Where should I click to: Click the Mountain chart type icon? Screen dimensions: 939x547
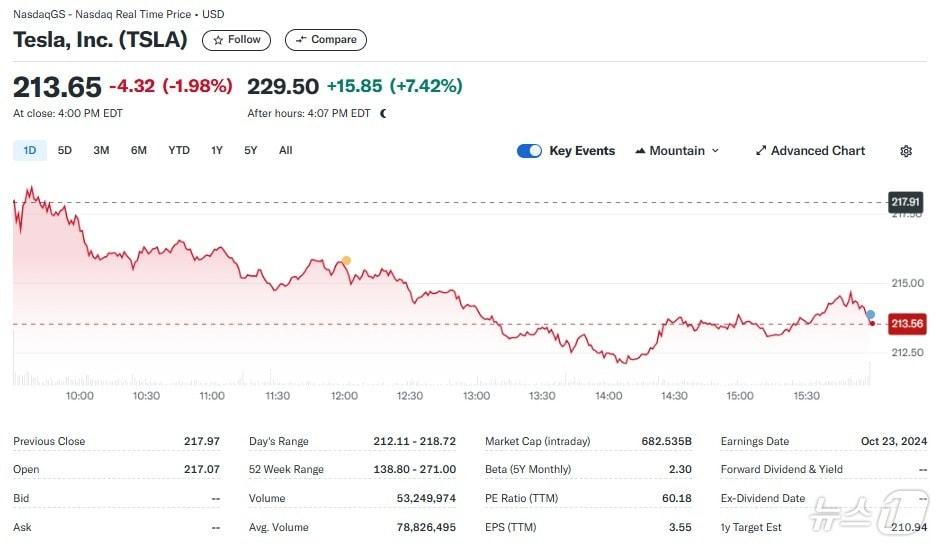point(640,151)
